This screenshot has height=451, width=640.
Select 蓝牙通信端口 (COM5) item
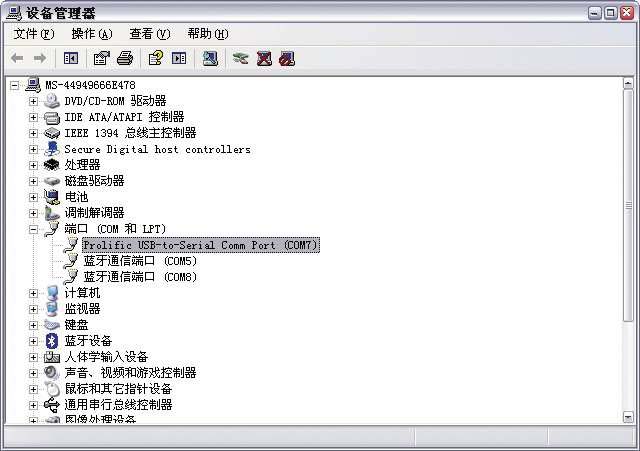click(x=140, y=261)
